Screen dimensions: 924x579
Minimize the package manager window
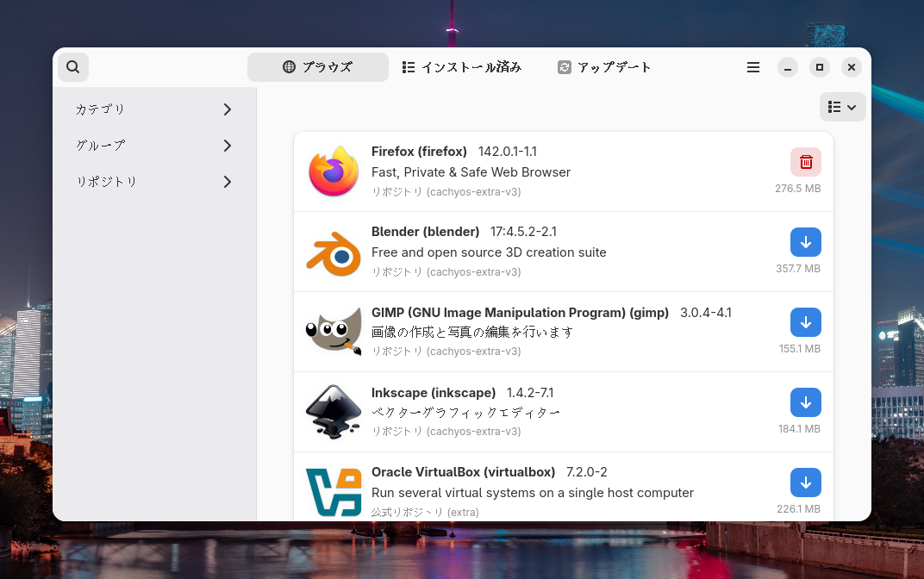coord(787,67)
